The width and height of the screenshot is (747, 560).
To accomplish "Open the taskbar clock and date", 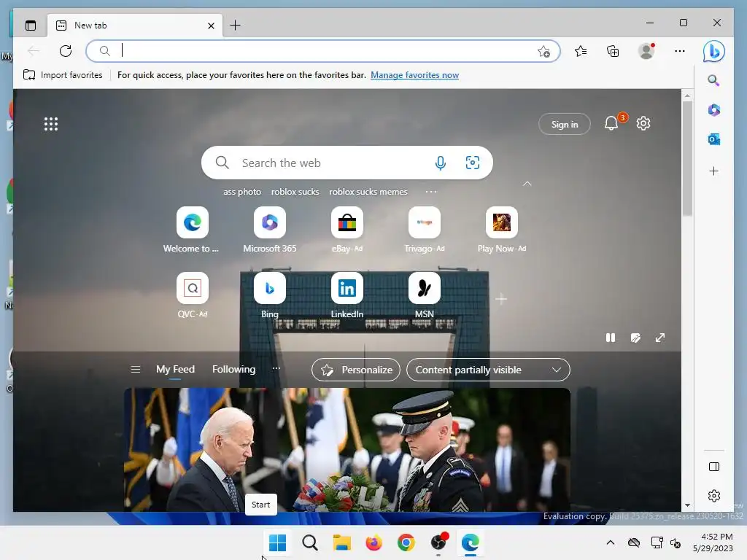I will click(x=713, y=542).
